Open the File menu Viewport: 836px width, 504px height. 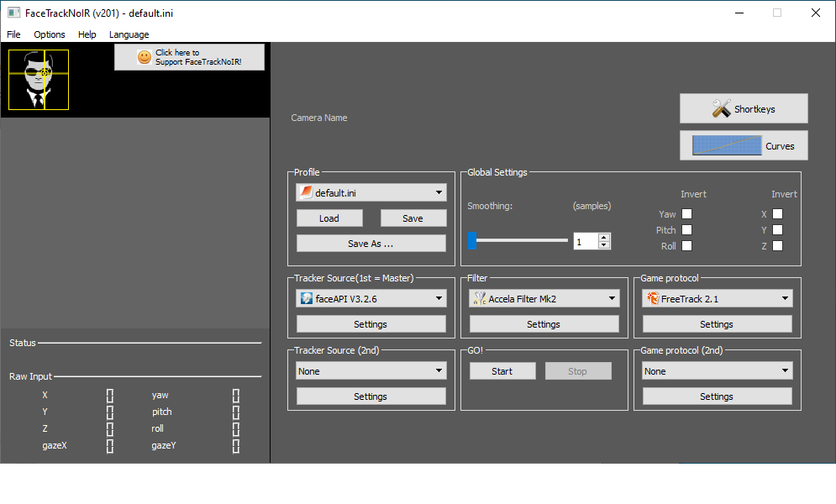coord(13,34)
